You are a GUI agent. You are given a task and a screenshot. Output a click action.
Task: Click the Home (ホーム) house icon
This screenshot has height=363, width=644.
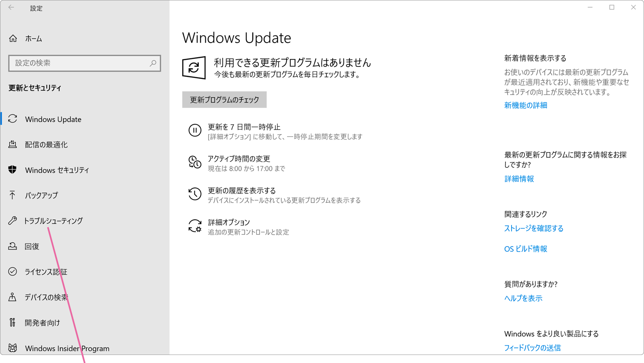(13, 39)
